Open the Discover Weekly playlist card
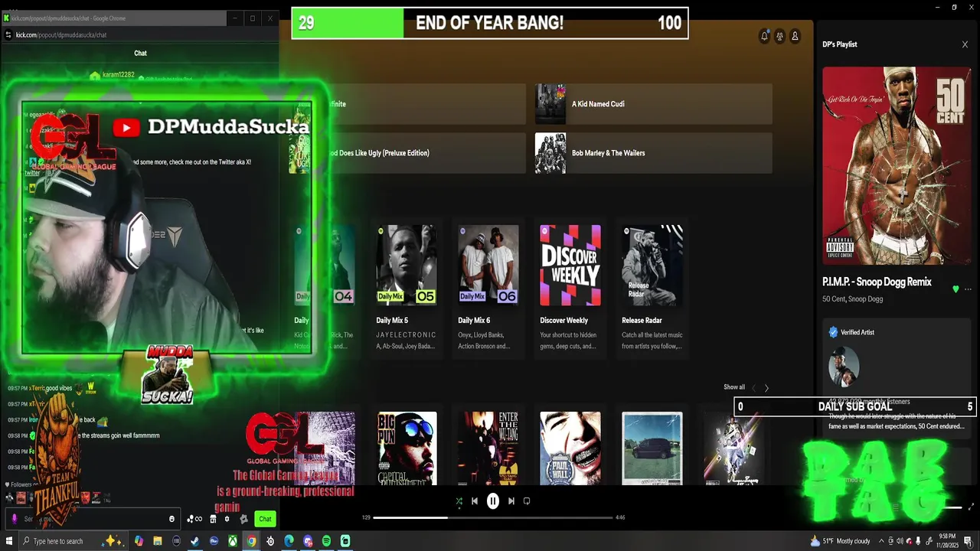This screenshot has width=980, height=551. click(570, 287)
